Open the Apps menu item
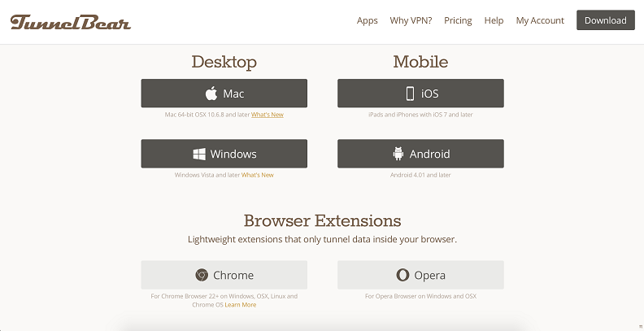This screenshot has width=644, height=331. tap(368, 20)
